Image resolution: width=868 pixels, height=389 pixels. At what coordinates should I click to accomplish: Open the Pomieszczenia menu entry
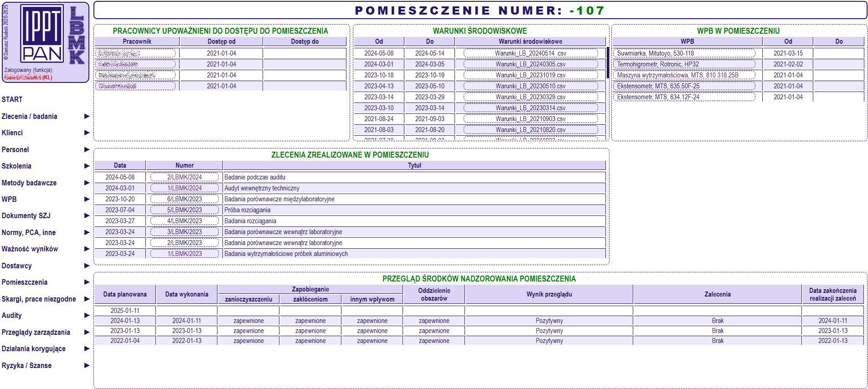click(25, 282)
